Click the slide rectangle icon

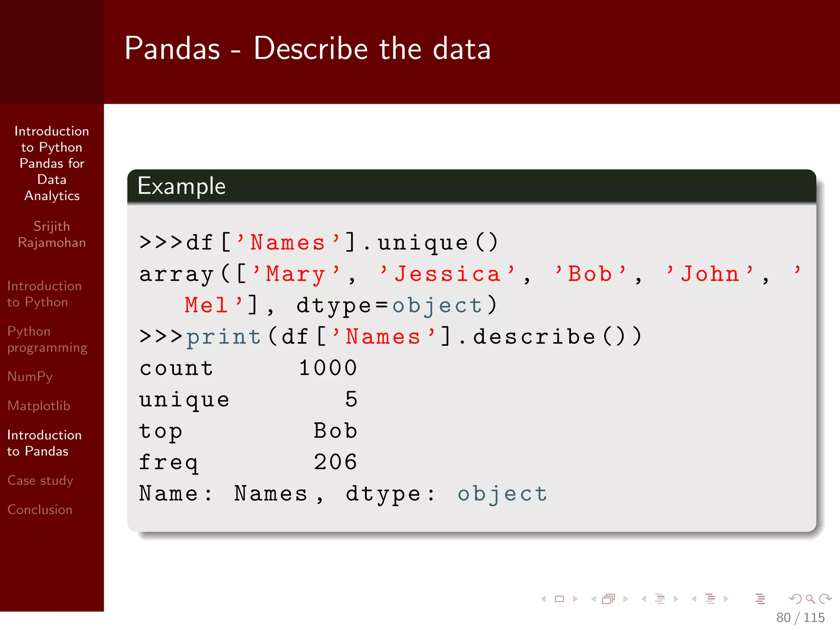click(x=559, y=599)
